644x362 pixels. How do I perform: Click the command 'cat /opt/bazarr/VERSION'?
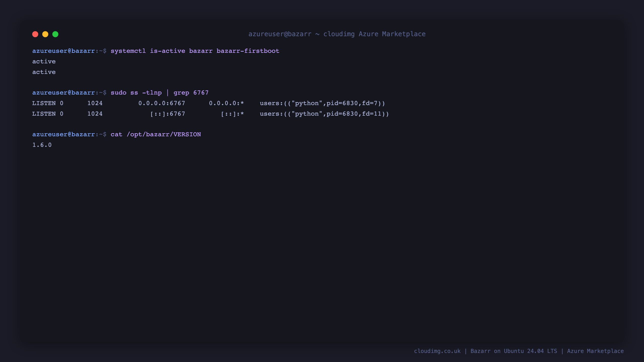click(x=156, y=134)
